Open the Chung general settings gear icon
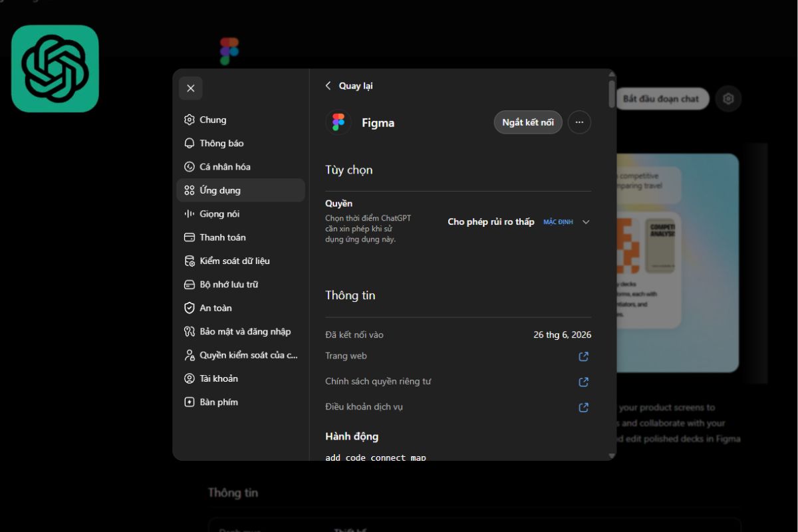The image size is (798, 532). 190,120
